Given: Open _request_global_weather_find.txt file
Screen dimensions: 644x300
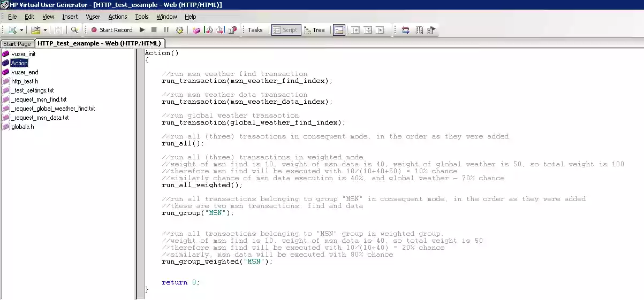Looking at the screenshot, I should (53, 109).
